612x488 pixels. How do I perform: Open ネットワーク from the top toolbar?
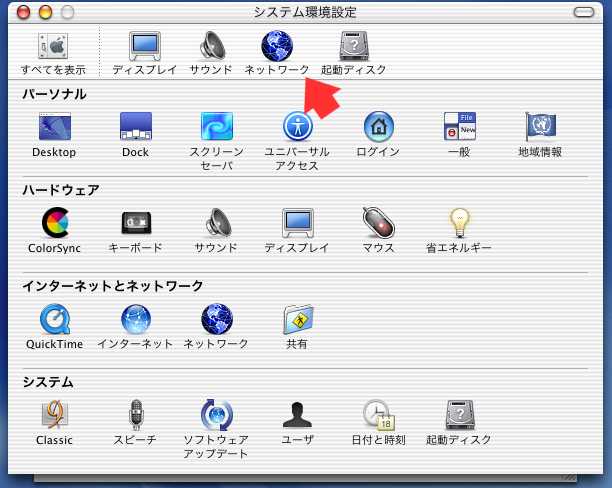tap(277, 46)
